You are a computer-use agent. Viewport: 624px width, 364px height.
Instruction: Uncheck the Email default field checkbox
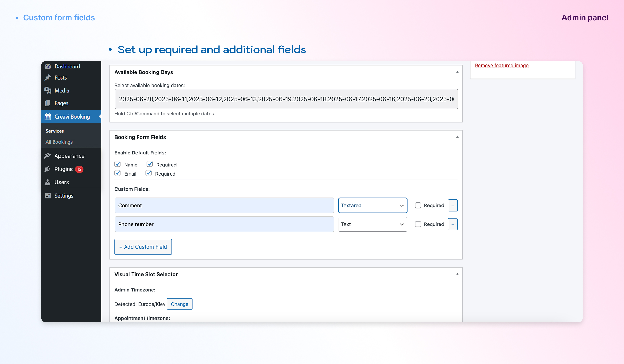click(118, 173)
